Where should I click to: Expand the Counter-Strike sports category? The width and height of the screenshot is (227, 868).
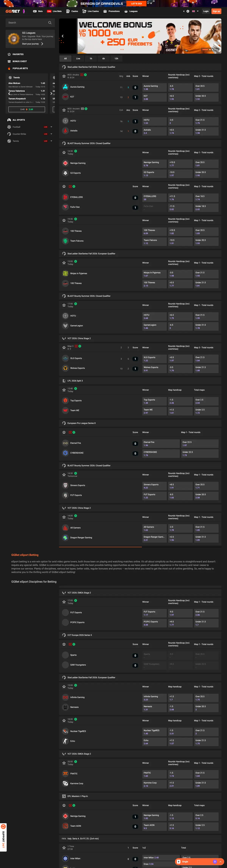[x=51, y=134]
